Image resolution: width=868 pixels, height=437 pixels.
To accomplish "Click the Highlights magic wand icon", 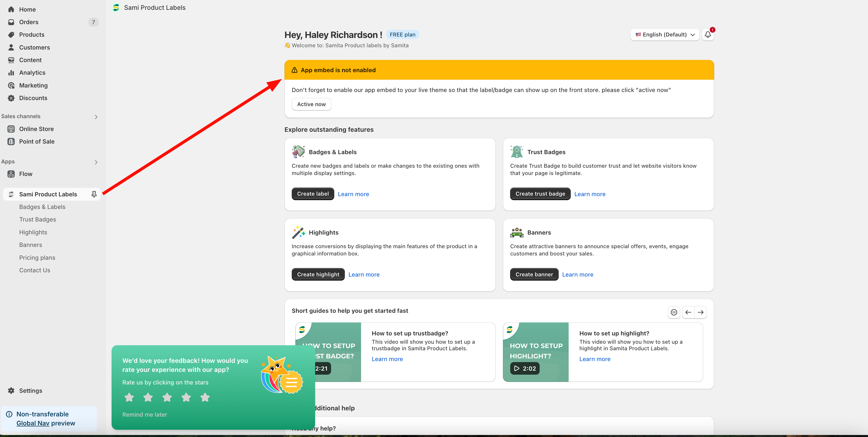I will (299, 232).
